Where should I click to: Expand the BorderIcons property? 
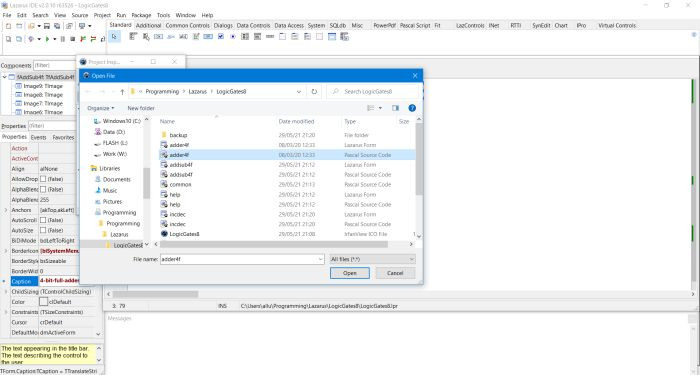pyautogui.click(x=6, y=251)
